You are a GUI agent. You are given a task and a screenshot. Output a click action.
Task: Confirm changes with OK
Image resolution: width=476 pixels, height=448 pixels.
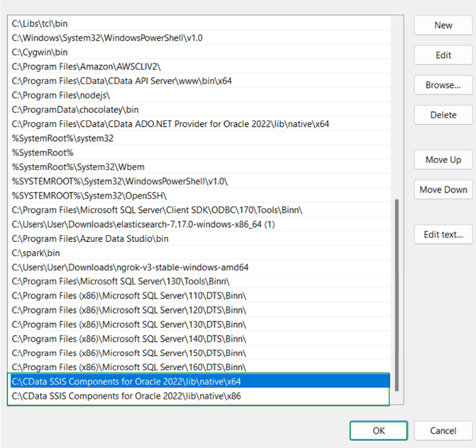(379, 430)
